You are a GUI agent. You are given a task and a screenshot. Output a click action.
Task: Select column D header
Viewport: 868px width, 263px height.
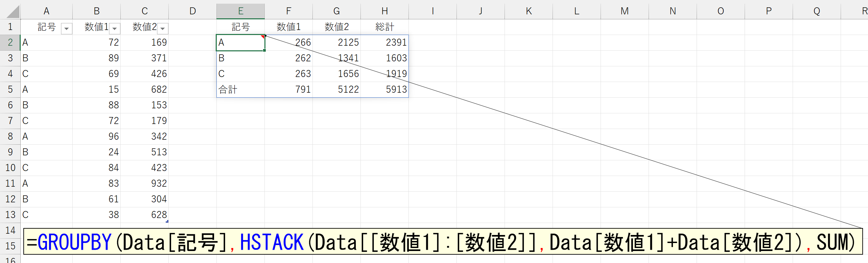(x=193, y=11)
